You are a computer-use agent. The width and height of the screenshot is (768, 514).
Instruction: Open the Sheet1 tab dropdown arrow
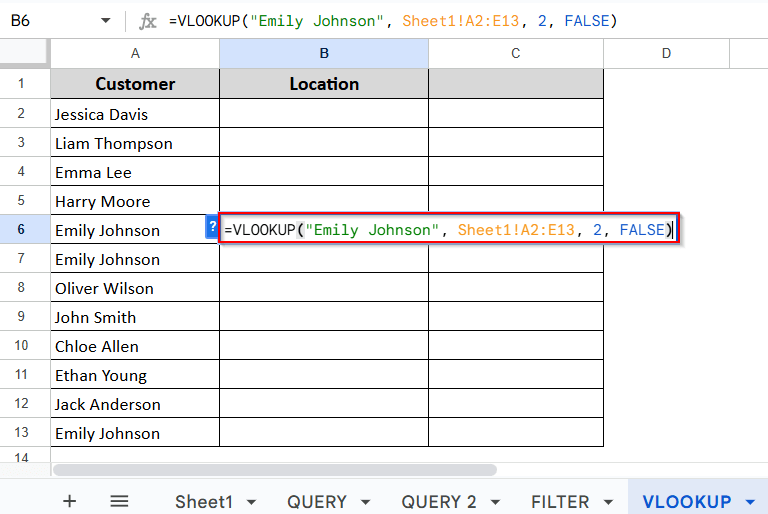pos(251,502)
